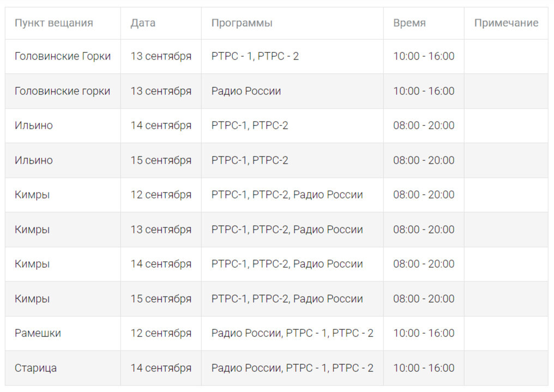Click "15 сентября" date in the Ильино row
554x392 pixels.
coord(161,160)
